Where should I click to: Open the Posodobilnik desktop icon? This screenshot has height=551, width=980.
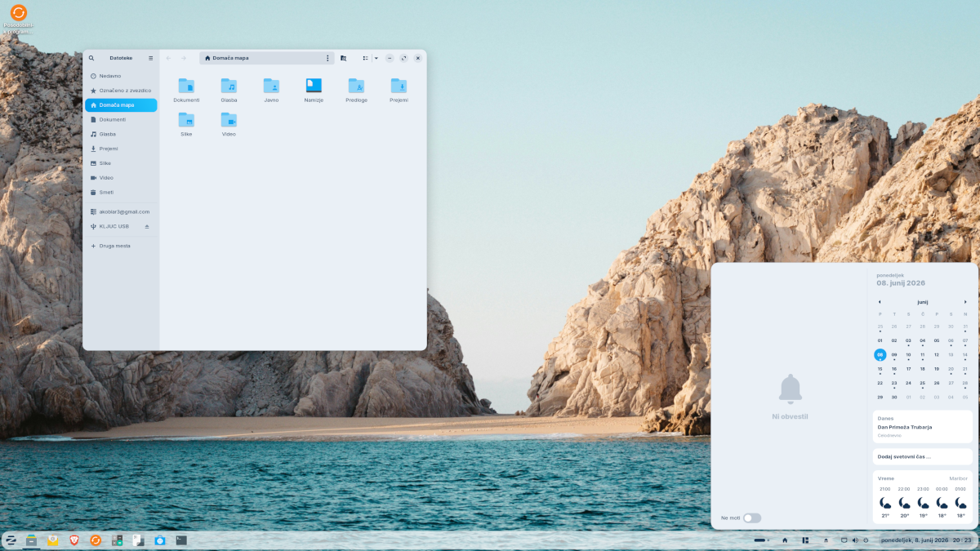coord(19,20)
